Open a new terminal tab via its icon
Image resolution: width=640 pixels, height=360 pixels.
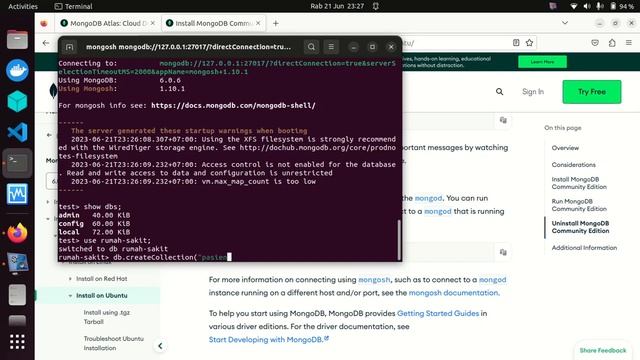coord(69,47)
